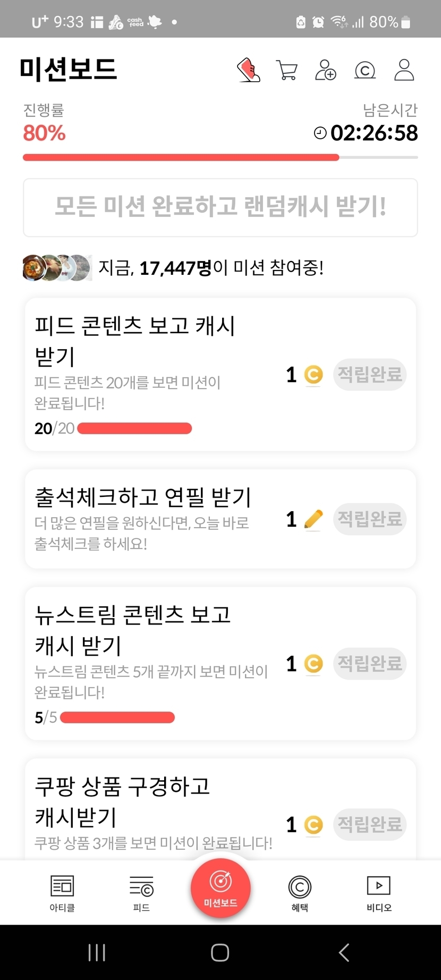This screenshot has height=980, width=441.
Task: Open the 미션보드 center tab
Action: (x=220, y=888)
